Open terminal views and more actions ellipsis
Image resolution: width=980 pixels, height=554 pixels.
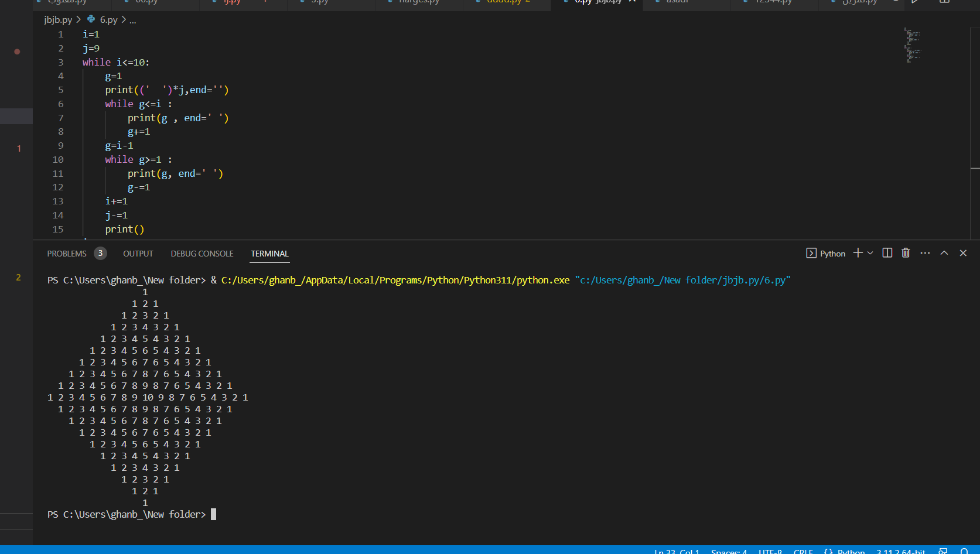click(x=925, y=253)
